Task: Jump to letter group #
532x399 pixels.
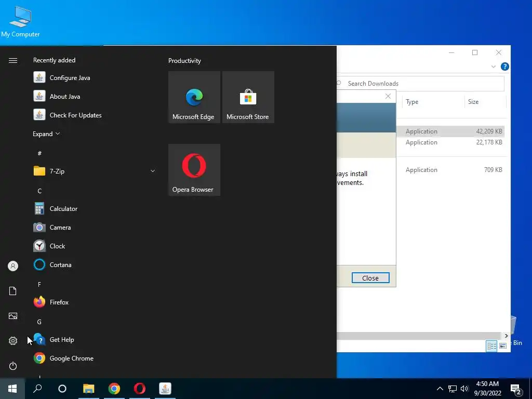Action: (x=39, y=153)
